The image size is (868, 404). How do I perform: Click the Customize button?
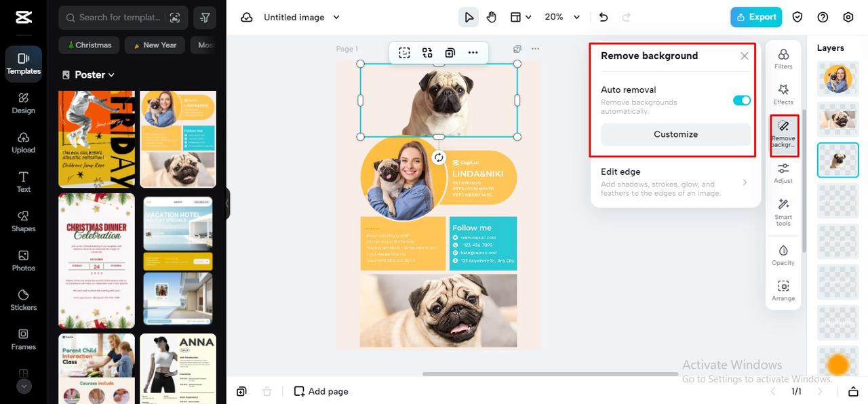[675, 134]
